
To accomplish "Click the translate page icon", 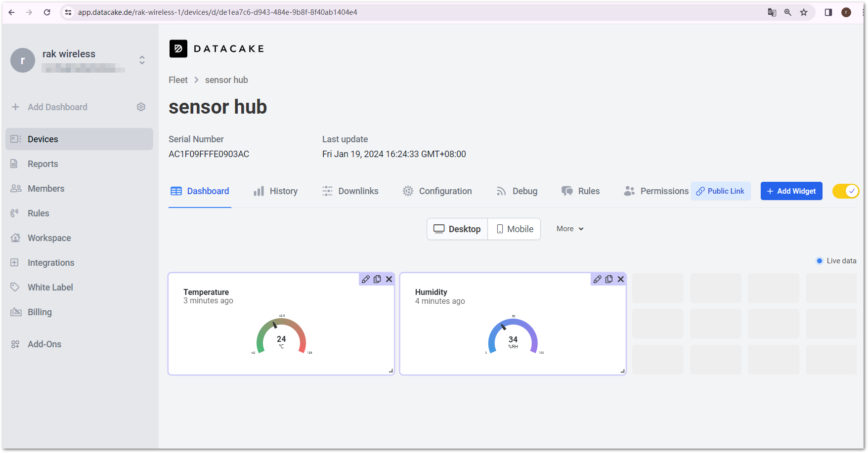I will [772, 12].
